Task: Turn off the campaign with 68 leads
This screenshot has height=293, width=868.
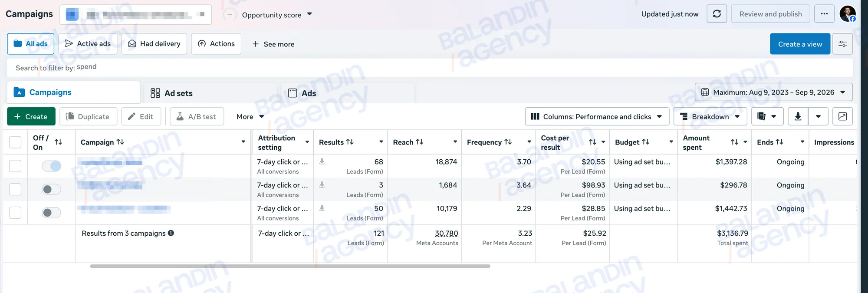Action: pyautogui.click(x=51, y=166)
